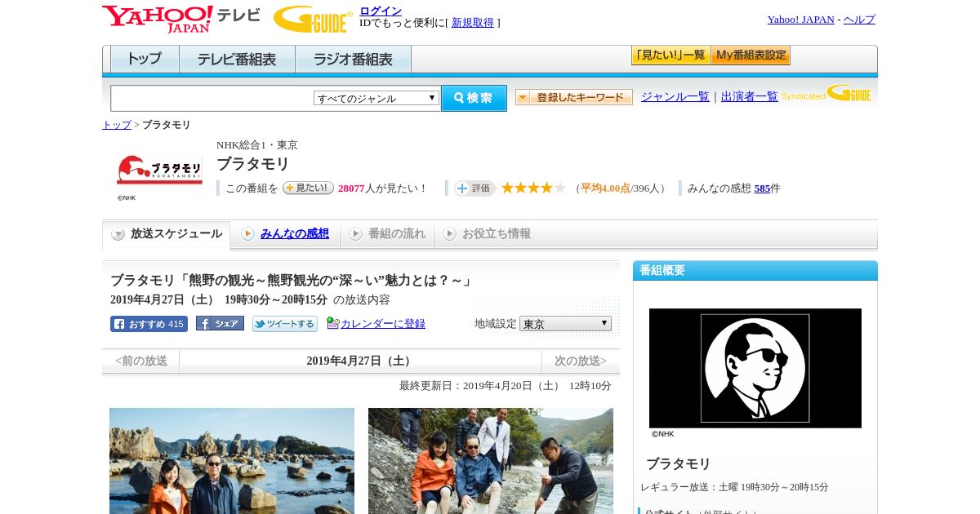Viewport: 980px width, 514px height.
Task: Click the Facebook おすすめ 415 button
Action: [149, 324]
